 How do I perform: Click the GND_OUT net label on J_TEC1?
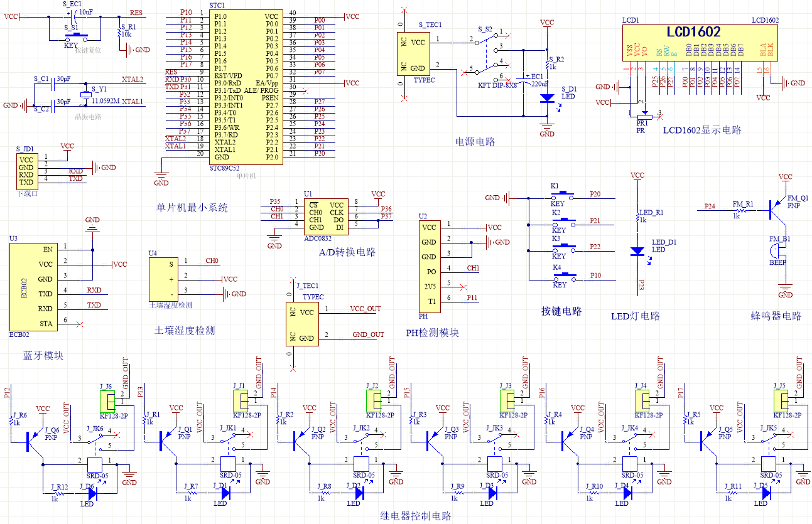click(368, 334)
